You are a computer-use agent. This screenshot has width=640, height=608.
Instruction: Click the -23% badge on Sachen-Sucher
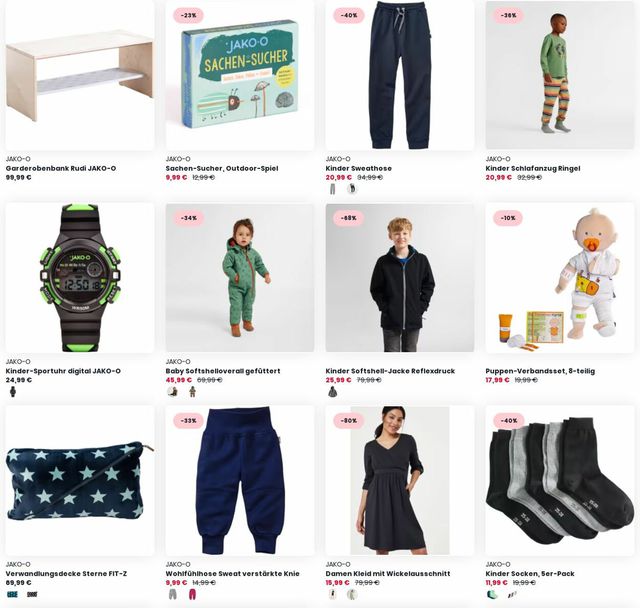pyautogui.click(x=189, y=15)
